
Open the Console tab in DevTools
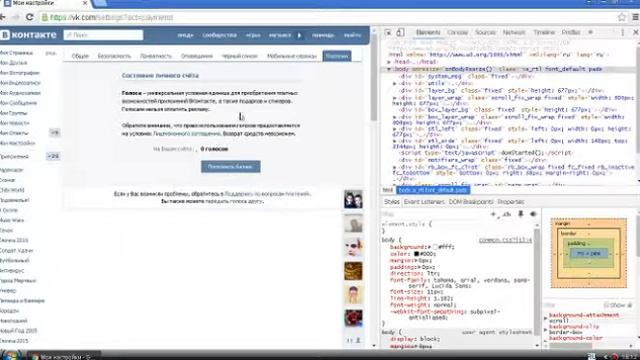tap(457, 32)
